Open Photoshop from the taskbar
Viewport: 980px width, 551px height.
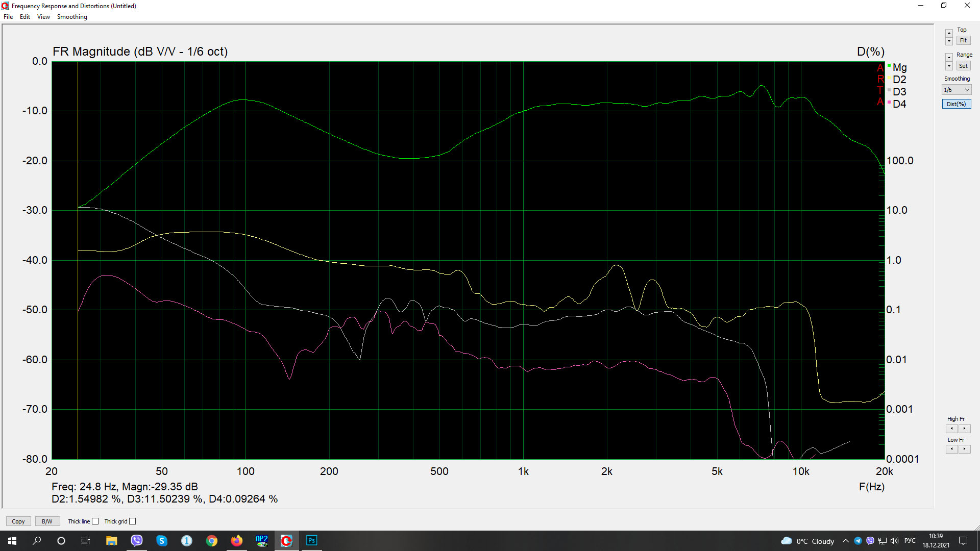pyautogui.click(x=311, y=541)
